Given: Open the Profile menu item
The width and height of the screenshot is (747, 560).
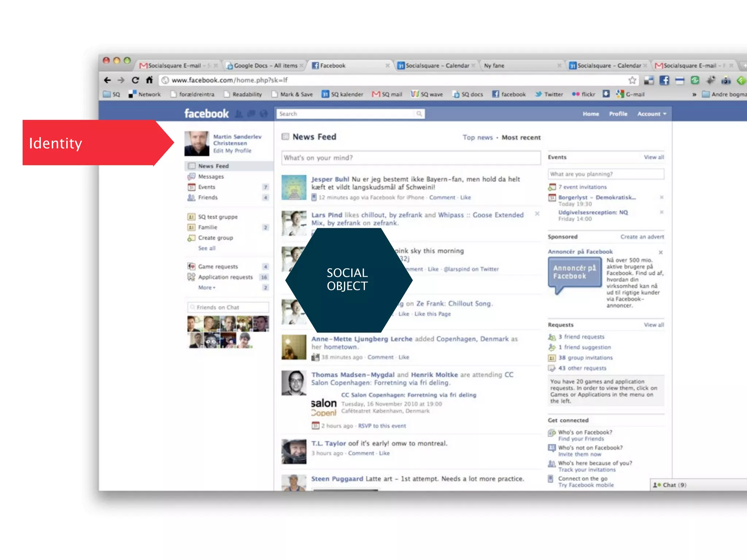Looking at the screenshot, I should click(618, 114).
